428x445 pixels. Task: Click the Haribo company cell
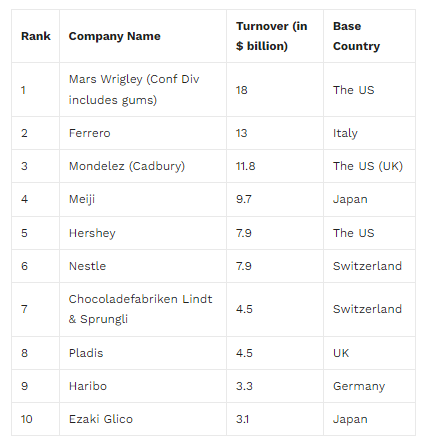point(88,386)
